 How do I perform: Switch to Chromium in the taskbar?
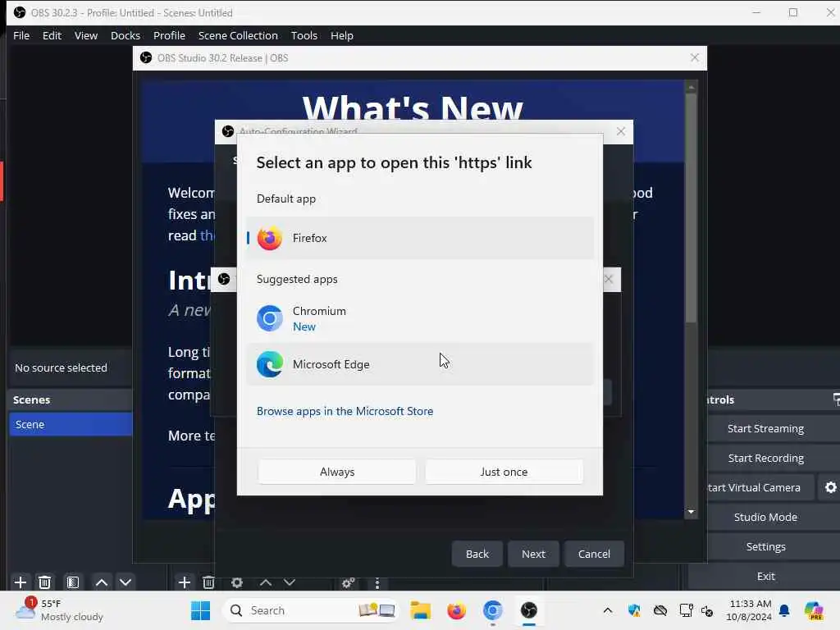[492, 610]
